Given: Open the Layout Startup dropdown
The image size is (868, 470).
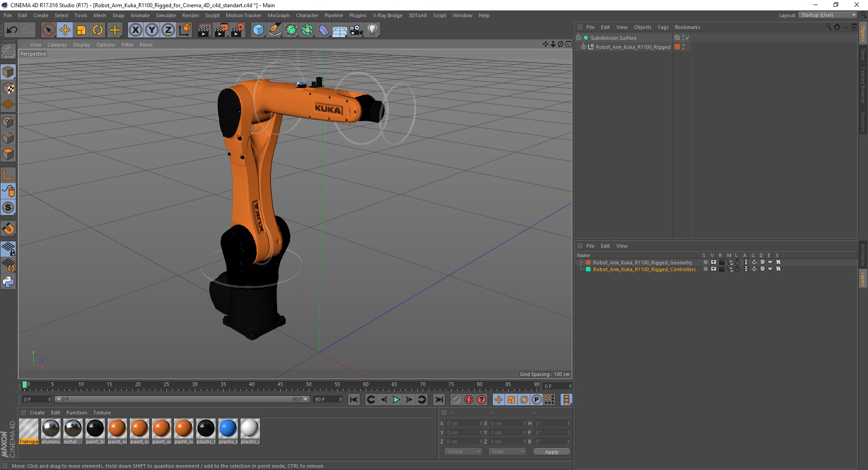Looking at the screenshot, I should click(828, 15).
